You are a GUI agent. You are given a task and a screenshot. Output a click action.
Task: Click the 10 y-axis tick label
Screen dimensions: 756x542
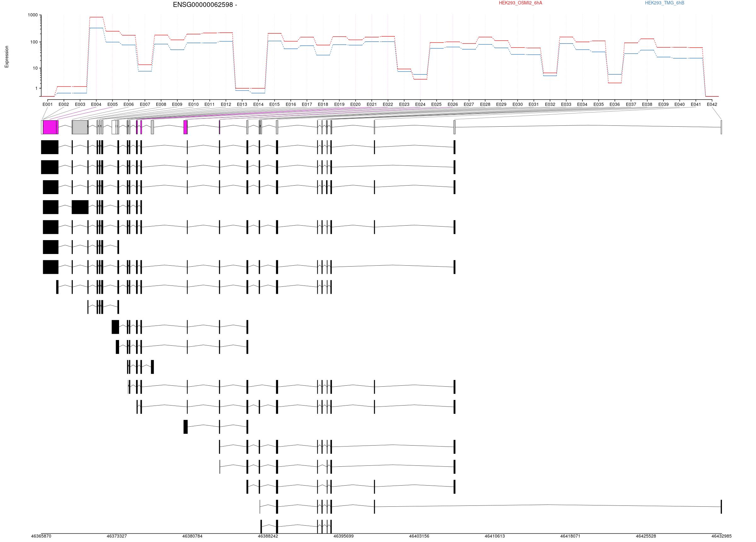[35, 68]
